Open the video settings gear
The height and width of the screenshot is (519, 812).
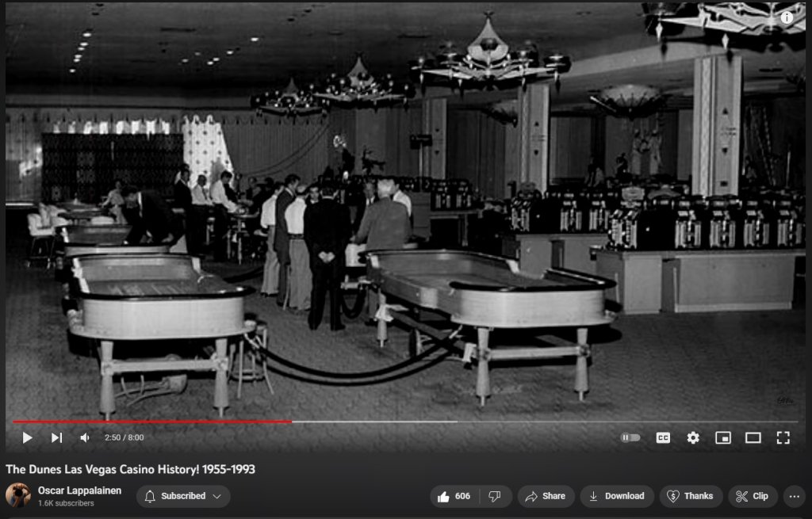point(693,437)
